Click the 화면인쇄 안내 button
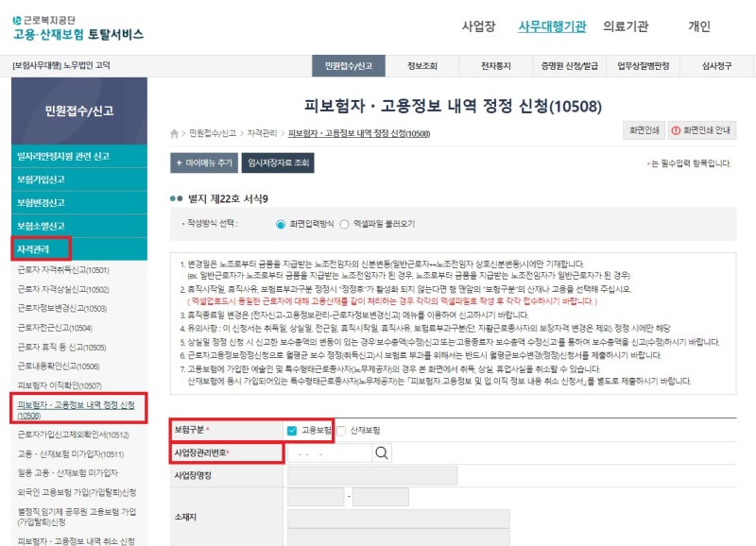This screenshot has height=546, width=756. coord(702,130)
